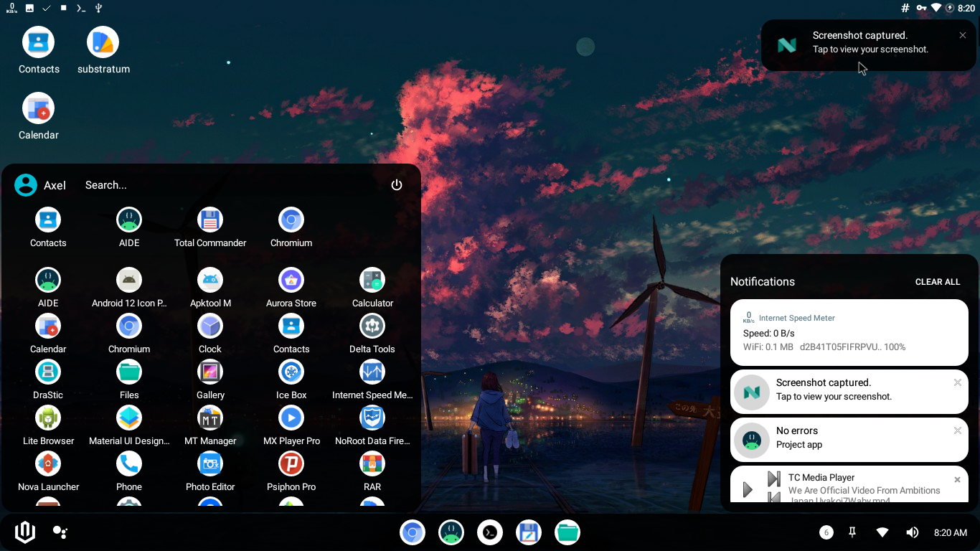Launch MT Manager
This screenshot has width=980, height=551.
(210, 425)
